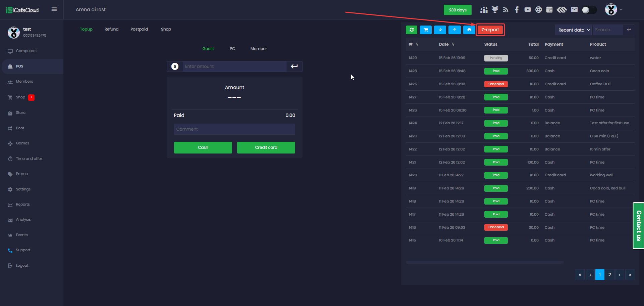Toggle the theme switch in header
The image size is (644, 306).
click(x=589, y=10)
